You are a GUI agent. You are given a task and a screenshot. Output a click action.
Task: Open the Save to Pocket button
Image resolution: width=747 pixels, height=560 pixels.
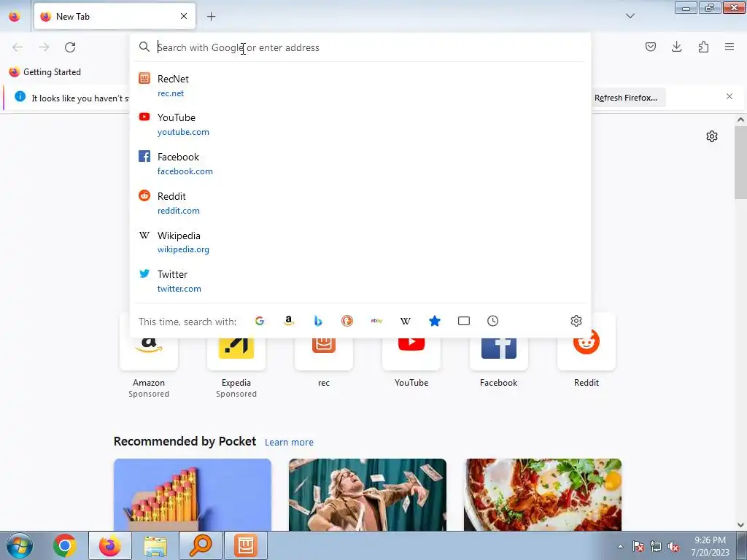pyautogui.click(x=650, y=47)
